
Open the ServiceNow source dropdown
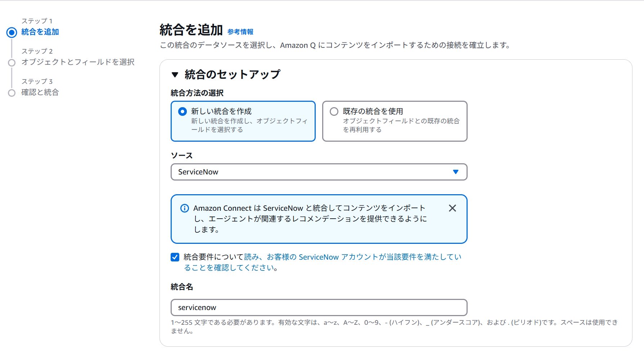pos(319,172)
